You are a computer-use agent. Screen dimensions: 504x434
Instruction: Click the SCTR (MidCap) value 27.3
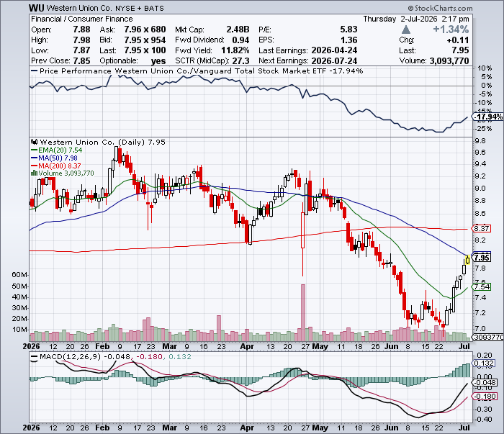click(240, 60)
